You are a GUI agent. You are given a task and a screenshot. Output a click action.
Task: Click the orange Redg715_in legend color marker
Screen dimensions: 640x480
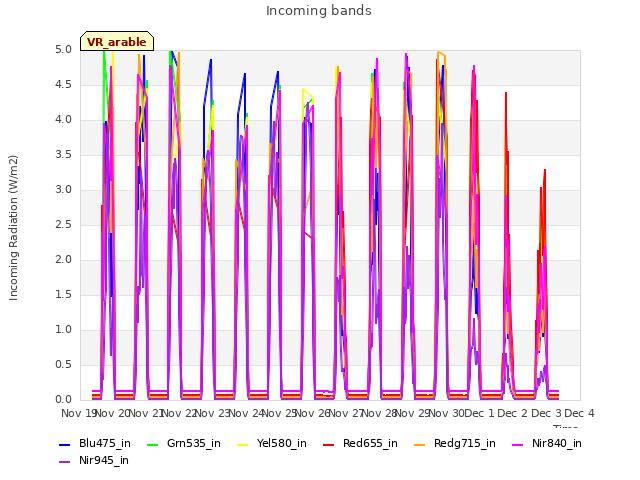pos(420,444)
